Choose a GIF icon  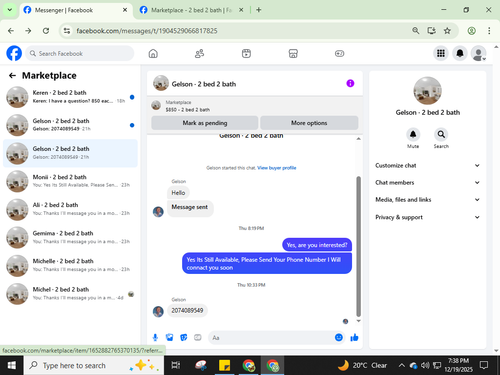tap(198, 338)
